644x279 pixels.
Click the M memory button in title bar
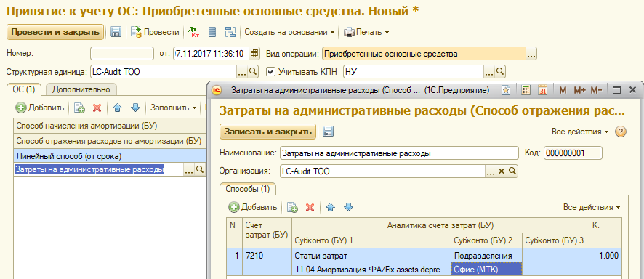[x=563, y=90]
